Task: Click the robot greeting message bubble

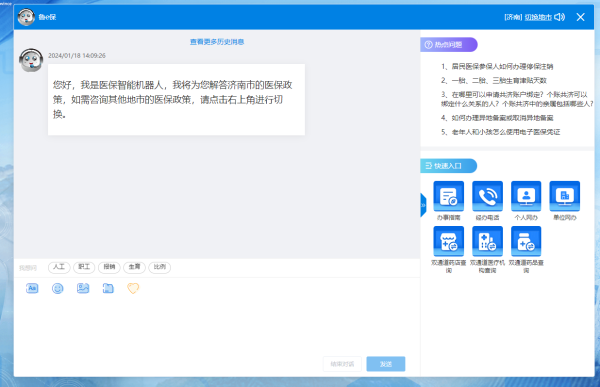Action: (176, 100)
